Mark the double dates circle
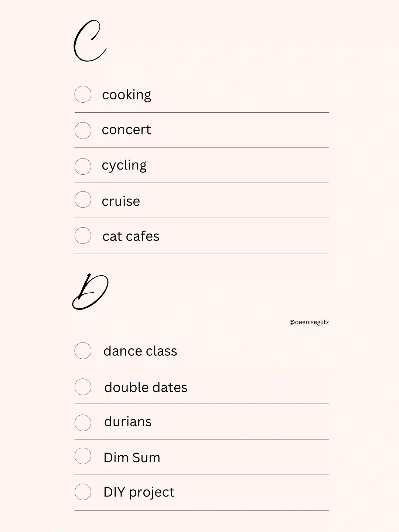Image resolution: width=399 pixels, height=532 pixels. pyautogui.click(x=83, y=387)
